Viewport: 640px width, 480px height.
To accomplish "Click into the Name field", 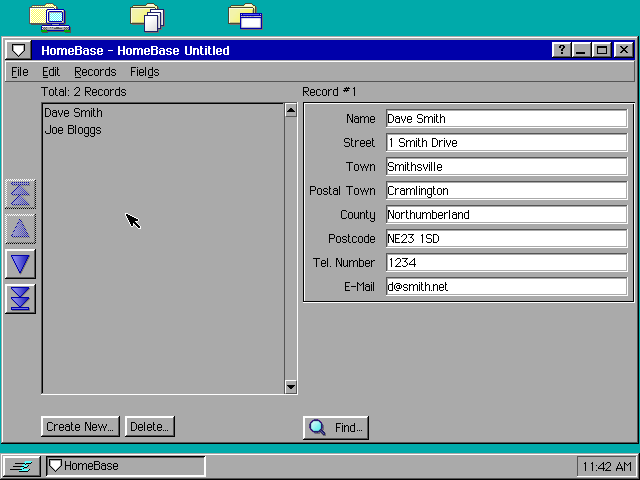I will coord(506,119).
